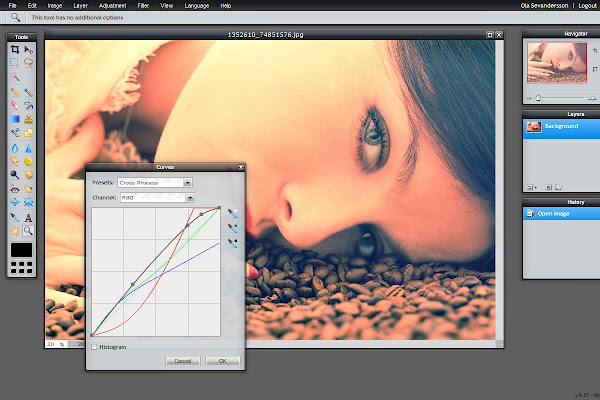
Task: Click the zoom percentage field showing 30
Action: point(56,344)
